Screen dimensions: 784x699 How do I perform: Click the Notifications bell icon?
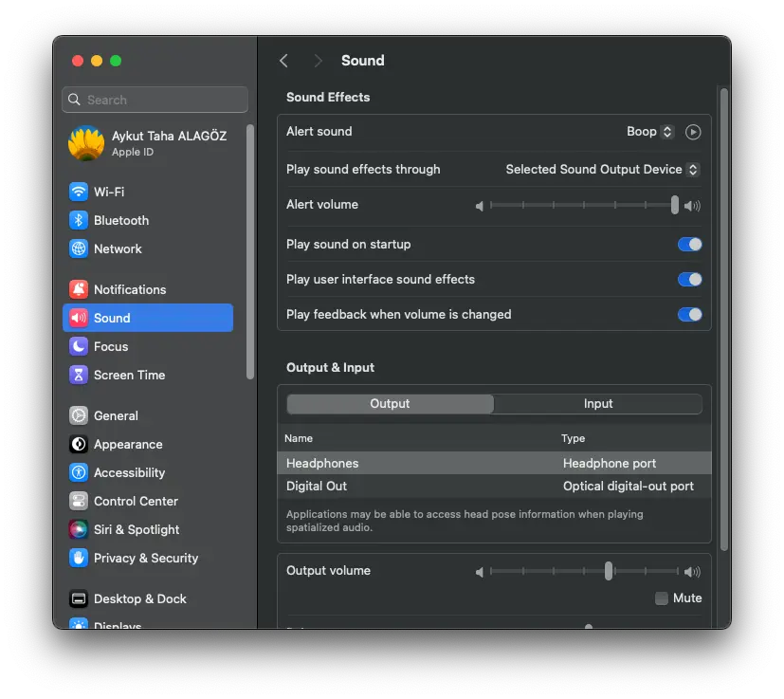coord(79,289)
